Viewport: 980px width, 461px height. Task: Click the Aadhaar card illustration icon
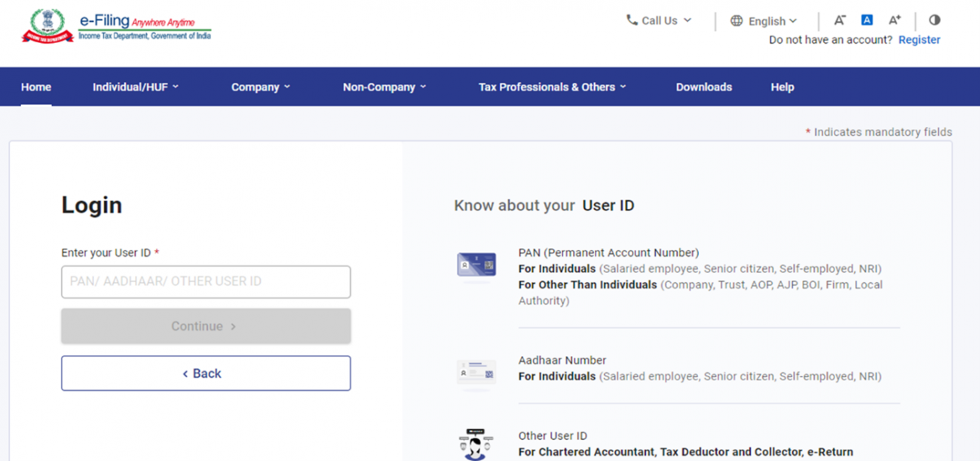[x=476, y=373]
